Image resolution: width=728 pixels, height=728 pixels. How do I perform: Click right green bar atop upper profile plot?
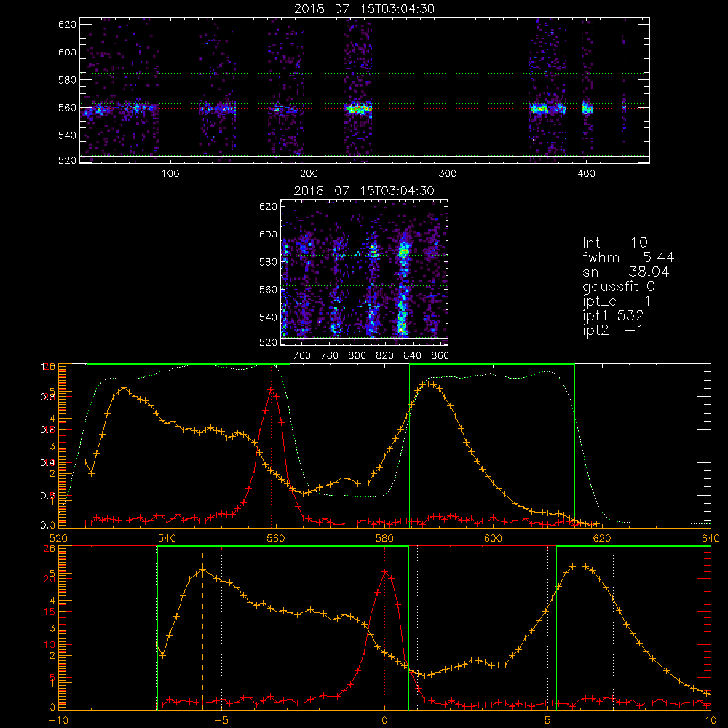coord(492,364)
